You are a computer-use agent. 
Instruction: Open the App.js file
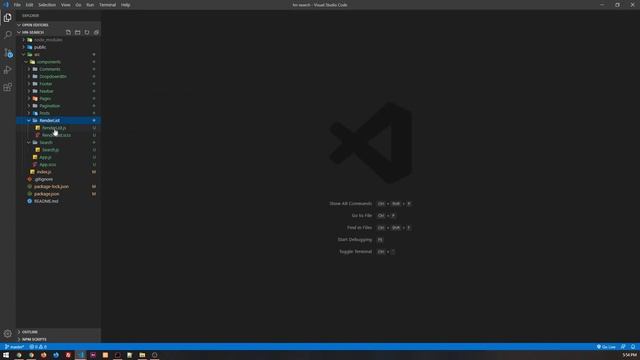tap(58, 157)
